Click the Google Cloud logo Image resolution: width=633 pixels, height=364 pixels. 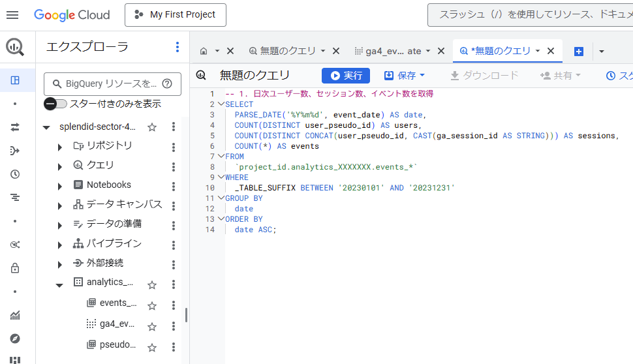click(x=72, y=15)
